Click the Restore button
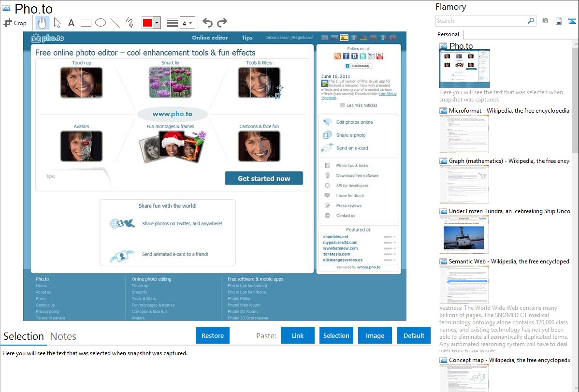 (x=213, y=335)
